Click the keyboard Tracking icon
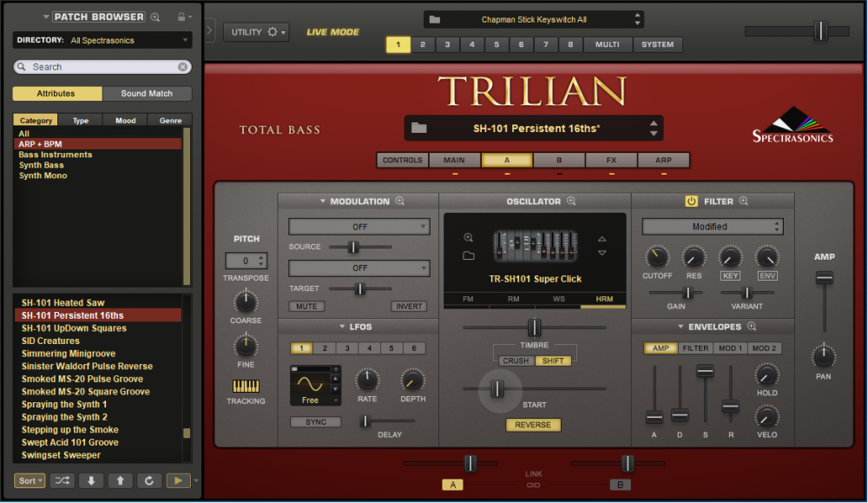This screenshot has width=868, height=503. coord(246,386)
